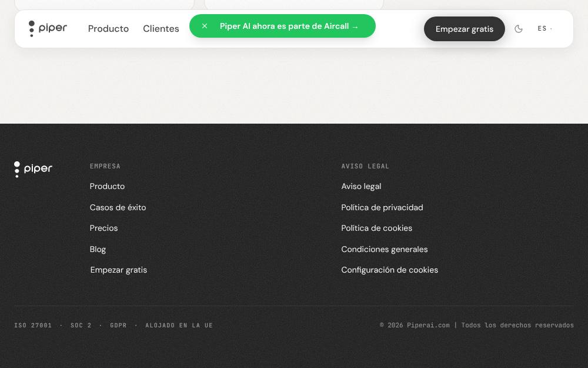The width and height of the screenshot is (588, 368).
Task: Click the Piper logo in the dark footer
Action: [x=33, y=169]
